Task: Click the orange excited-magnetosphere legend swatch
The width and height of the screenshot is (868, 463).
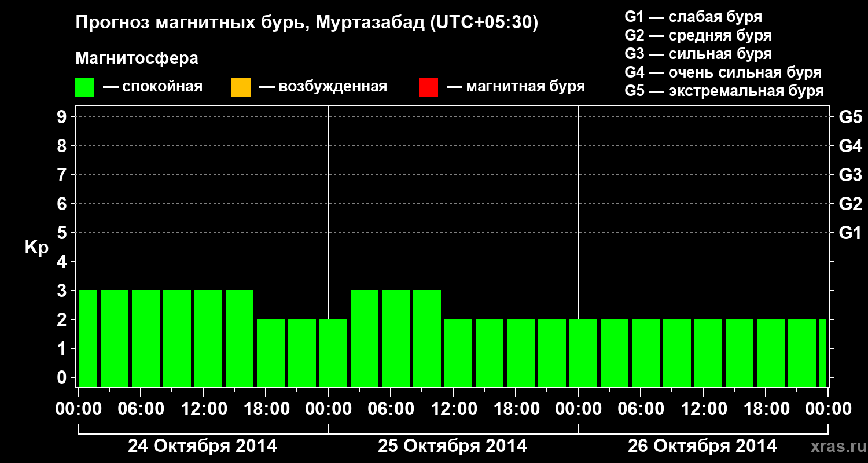Action: (241, 87)
